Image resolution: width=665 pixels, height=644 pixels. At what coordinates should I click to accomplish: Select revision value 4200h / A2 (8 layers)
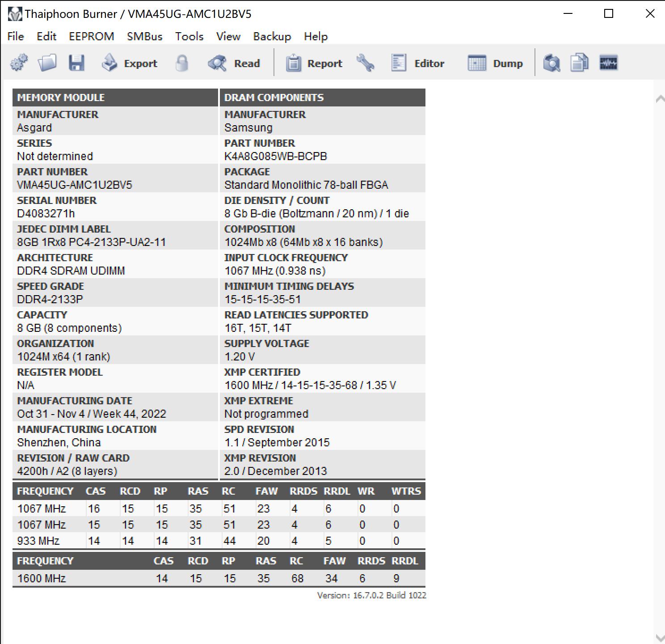[67, 471]
